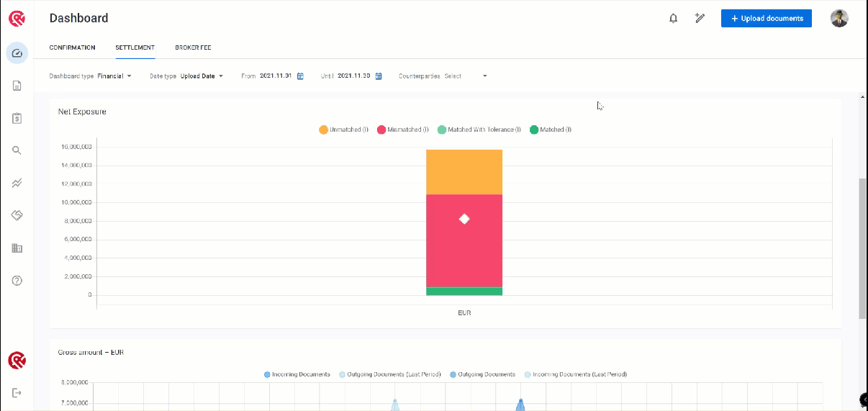Image resolution: width=868 pixels, height=411 pixels.
Task: Click the Upload documents button
Action: [x=766, y=19]
